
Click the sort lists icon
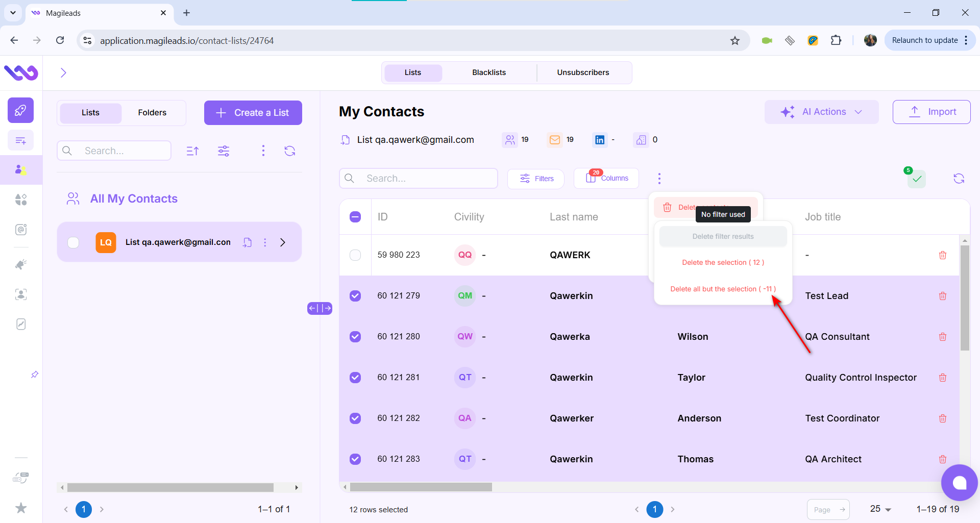(x=192, y=151)
